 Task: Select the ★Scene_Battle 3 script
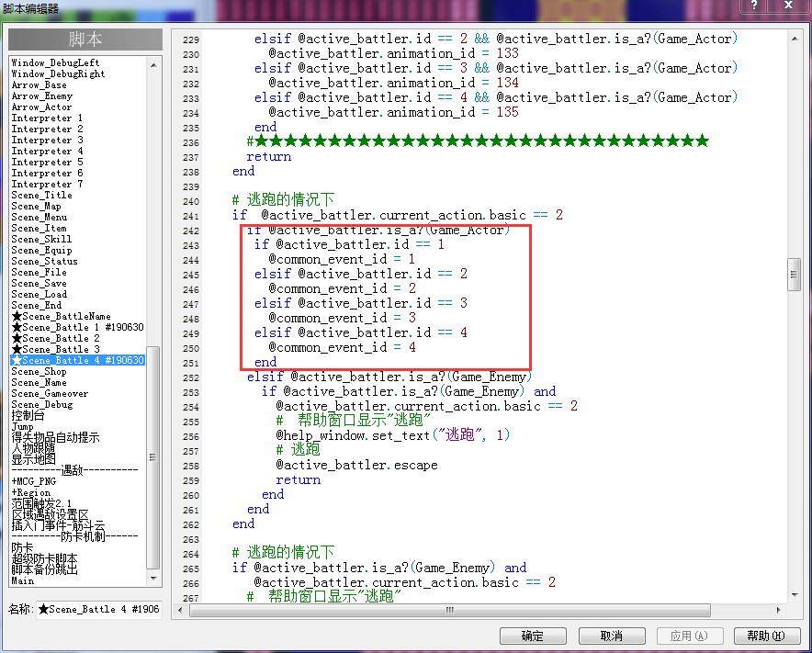click(x=56, y=350)
